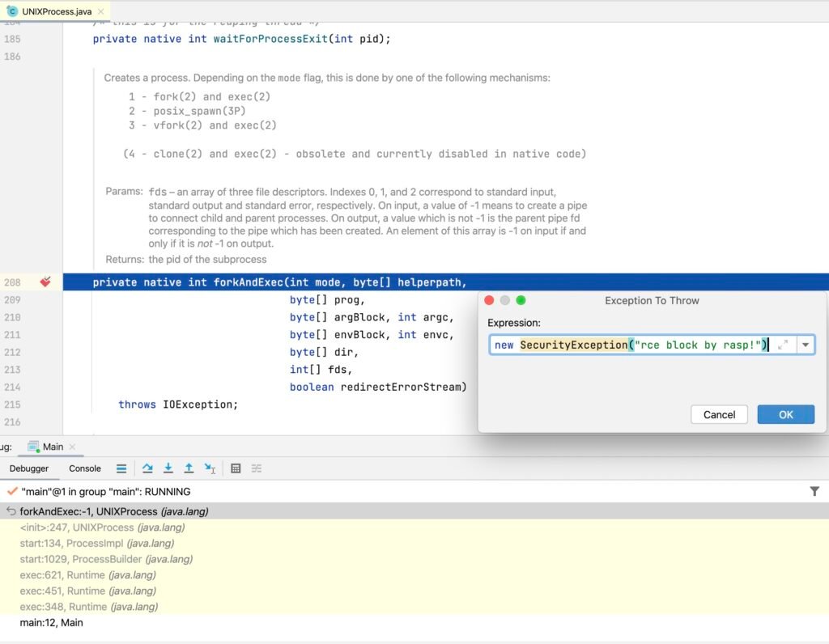The width and height of the screenshot is (829, 644).
Task: Click inside the Expression input field
Action: coord(631,345)
